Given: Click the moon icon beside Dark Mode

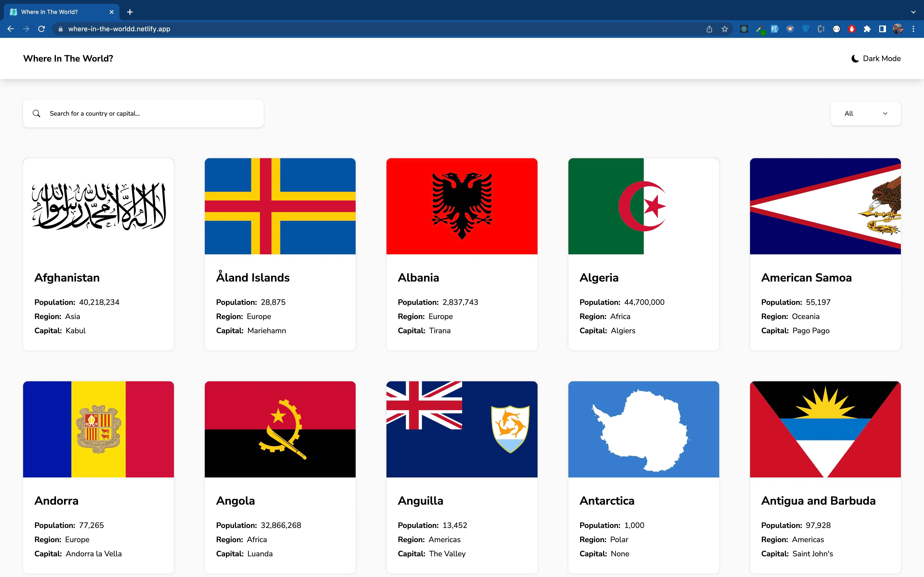Looking at the screenshot, I should pos(855,59).
